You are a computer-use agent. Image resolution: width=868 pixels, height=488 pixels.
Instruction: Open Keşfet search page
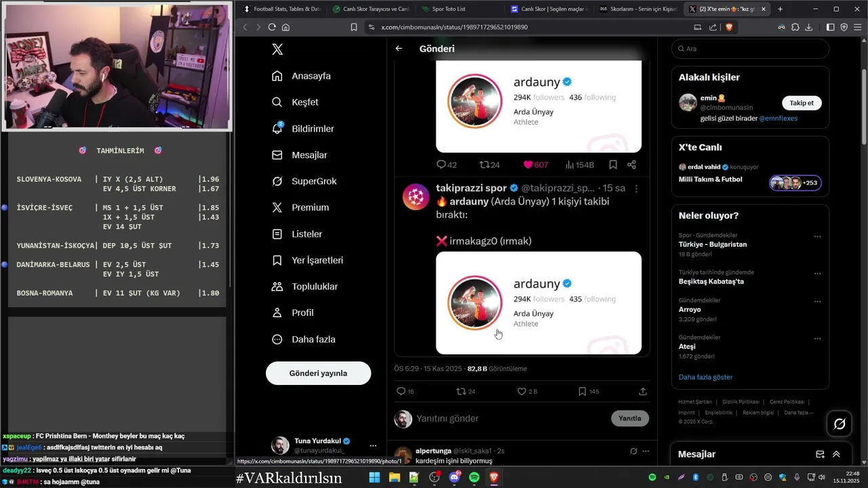294,102
